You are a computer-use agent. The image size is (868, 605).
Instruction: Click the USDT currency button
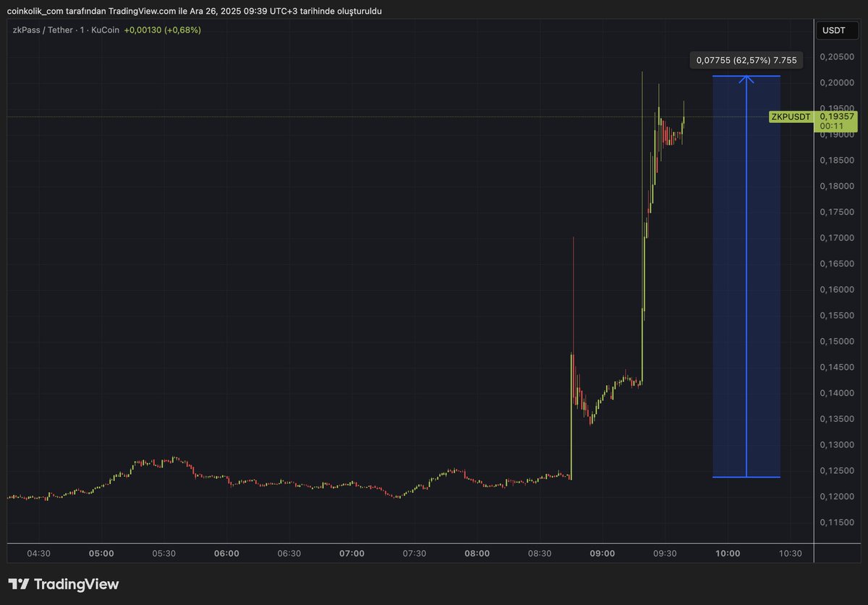[835, 30]
